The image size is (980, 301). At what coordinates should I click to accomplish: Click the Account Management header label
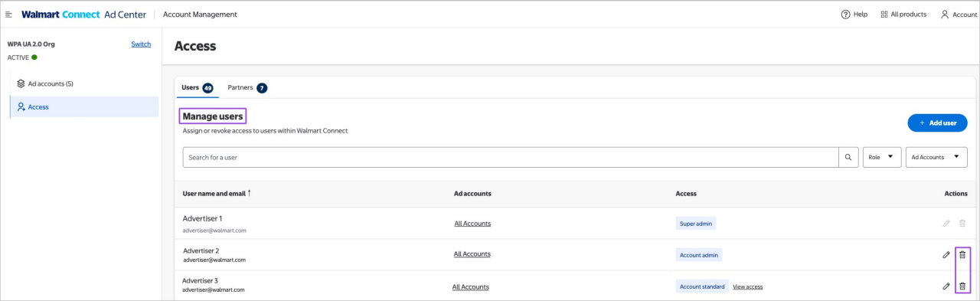pyautogui.click(x=200, y=15)
